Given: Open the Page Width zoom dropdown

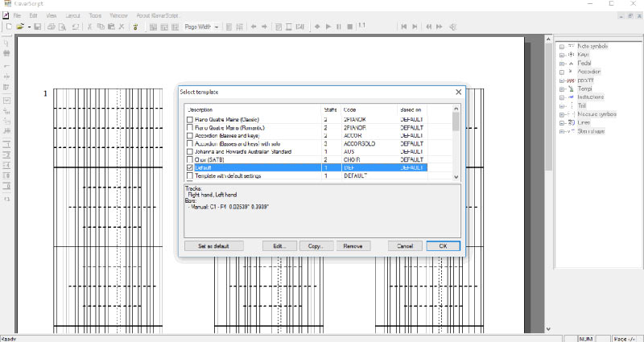Looking at the screenshot, I should click(216, 27).
